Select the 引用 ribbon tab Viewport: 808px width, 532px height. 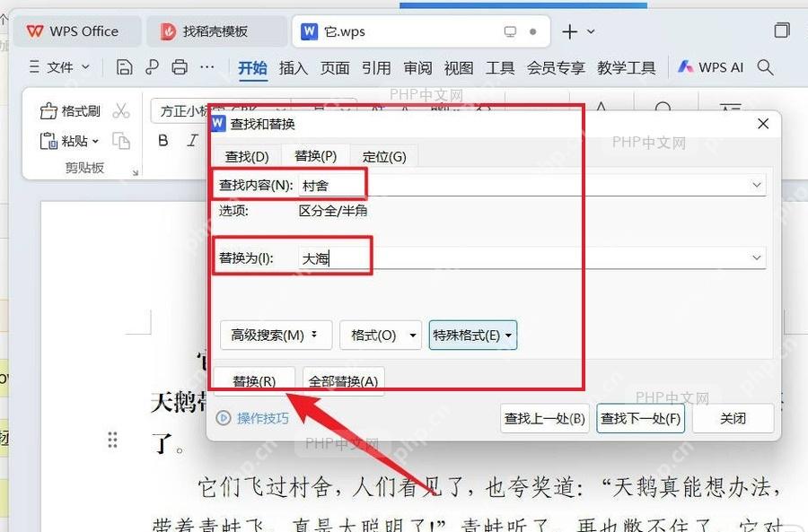pos(376,67)
